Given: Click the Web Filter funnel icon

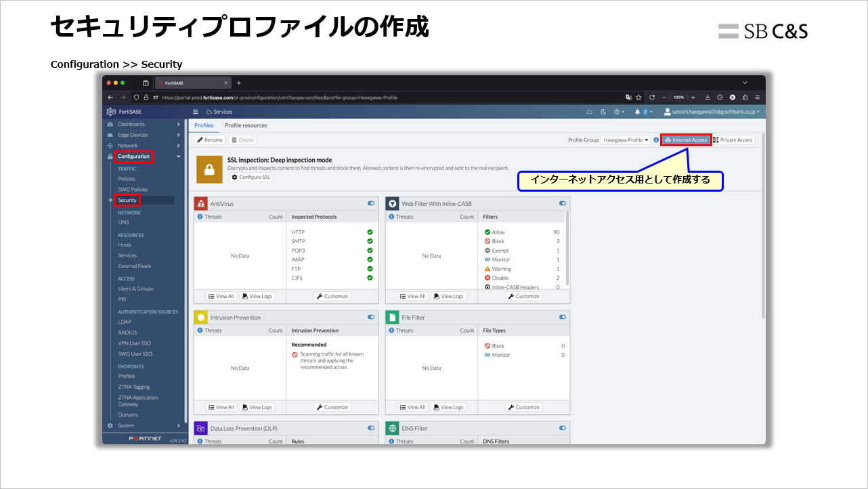Looking at the screenshot, I should pyautogui.click(x=392, y=203).
